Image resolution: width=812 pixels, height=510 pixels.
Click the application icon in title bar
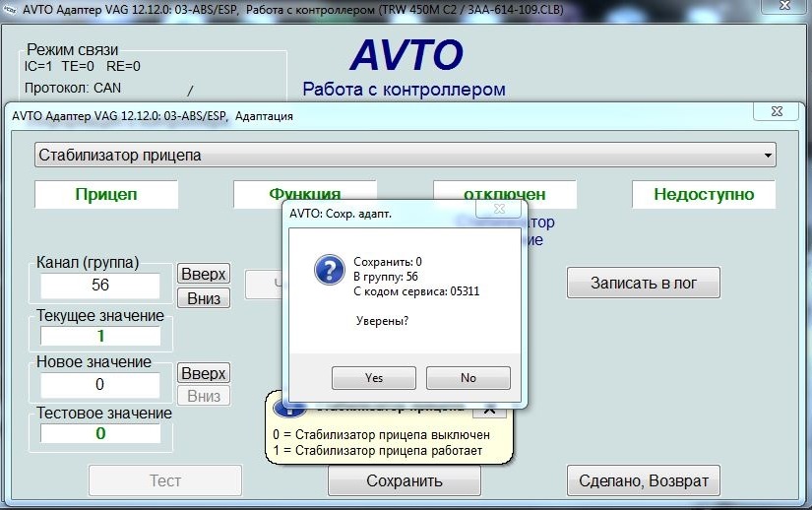point(10,10)
